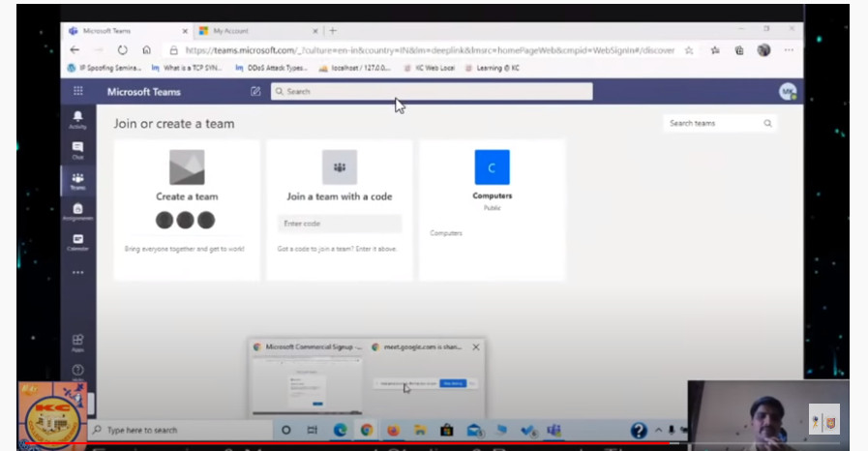The image size is (868, 451).
Task: Open the Computers public team card
Action: click(x=492, y=210)
